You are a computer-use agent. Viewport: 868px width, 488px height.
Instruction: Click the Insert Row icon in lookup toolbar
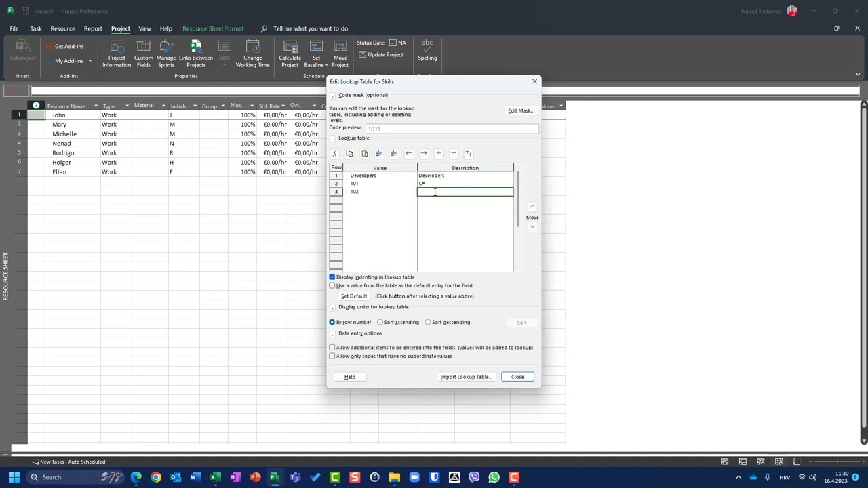[x=379, y=154]
